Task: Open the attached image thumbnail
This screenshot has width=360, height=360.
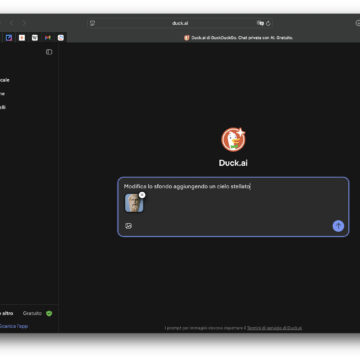Action: pos(134,203)
